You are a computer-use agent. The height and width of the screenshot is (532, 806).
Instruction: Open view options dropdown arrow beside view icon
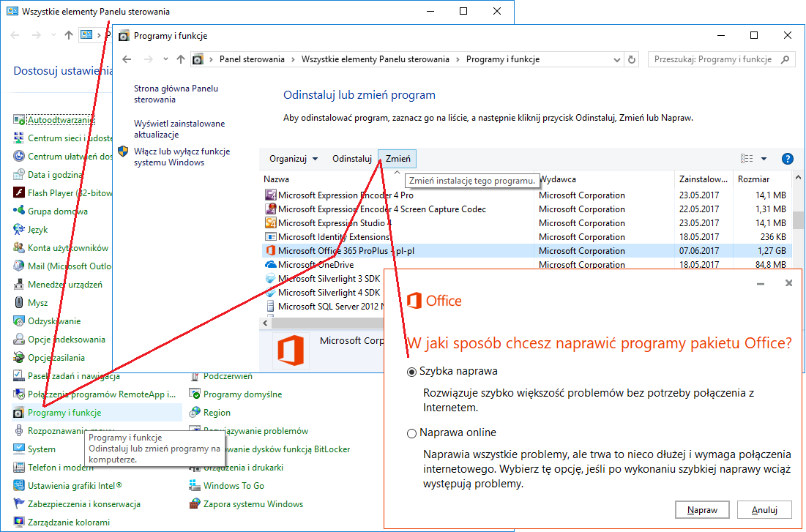(764, 159)
